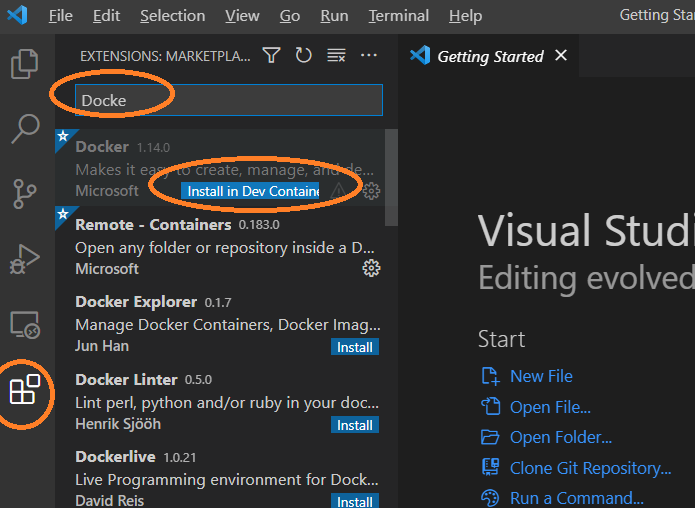The height and width of the screenshot is (508, 695).
Task: Open the Selection menu
Action: point(172,16)
